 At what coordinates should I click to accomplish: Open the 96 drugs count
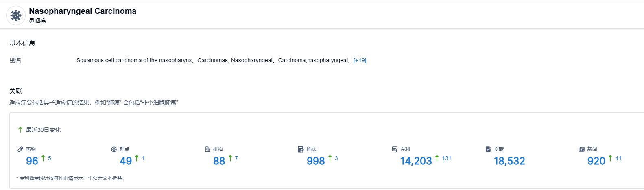tap(32, 161)
